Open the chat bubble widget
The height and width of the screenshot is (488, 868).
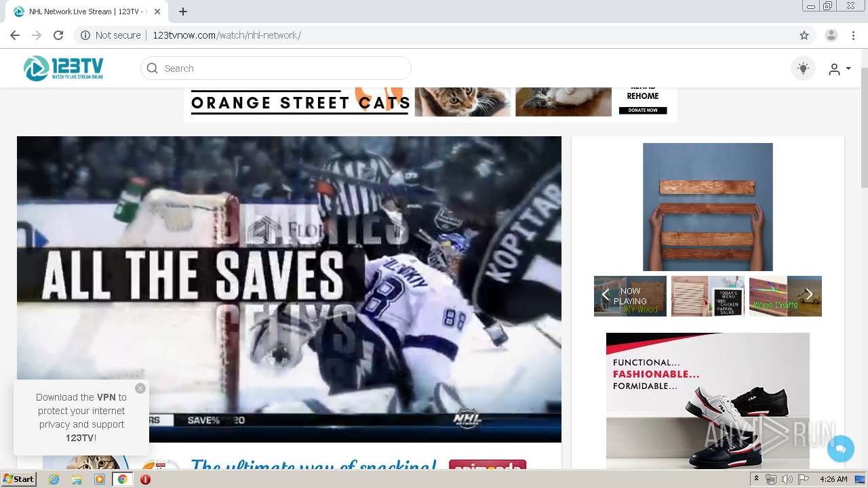coord(841,449)
